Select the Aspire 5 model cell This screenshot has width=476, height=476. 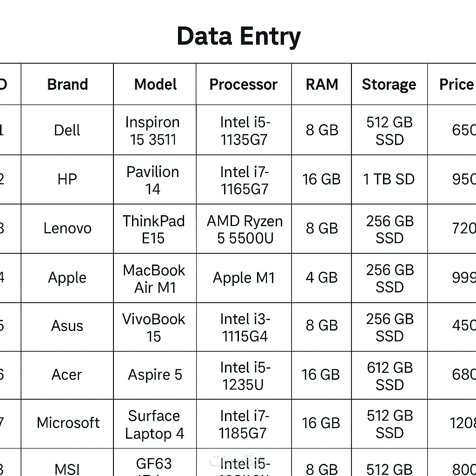[x=155, y=375]
